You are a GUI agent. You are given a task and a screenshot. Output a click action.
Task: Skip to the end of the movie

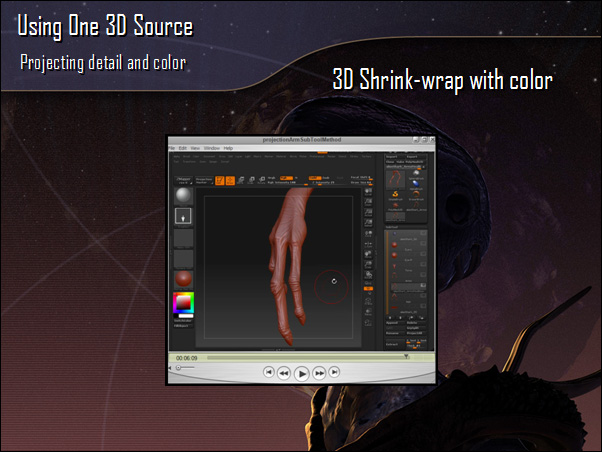pos(334,372)
